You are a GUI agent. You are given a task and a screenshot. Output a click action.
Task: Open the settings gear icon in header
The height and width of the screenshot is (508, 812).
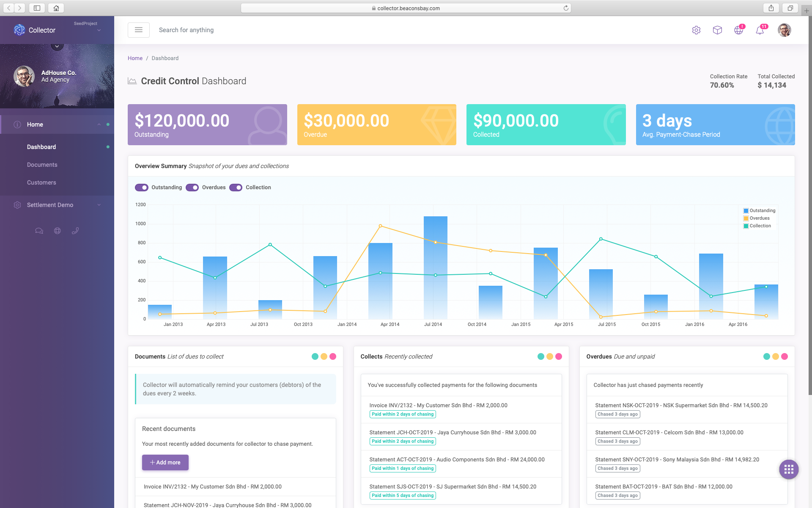click(696, 30)
